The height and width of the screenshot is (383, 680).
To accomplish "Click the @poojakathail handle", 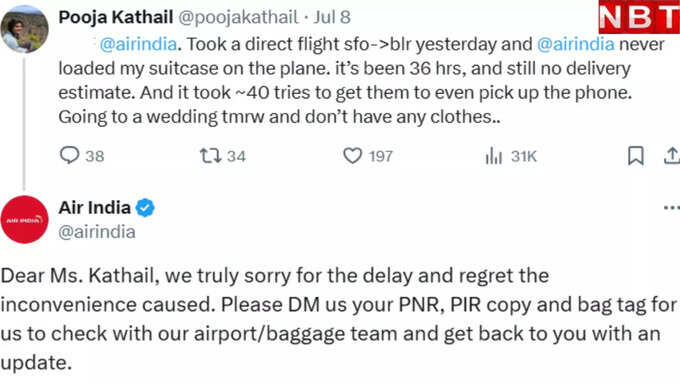I will 238,17.
